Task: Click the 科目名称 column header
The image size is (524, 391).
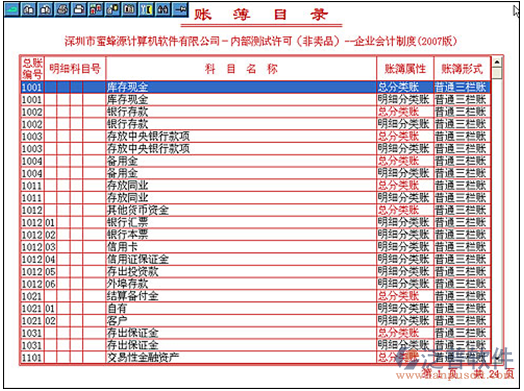Action: click(241, 69)
